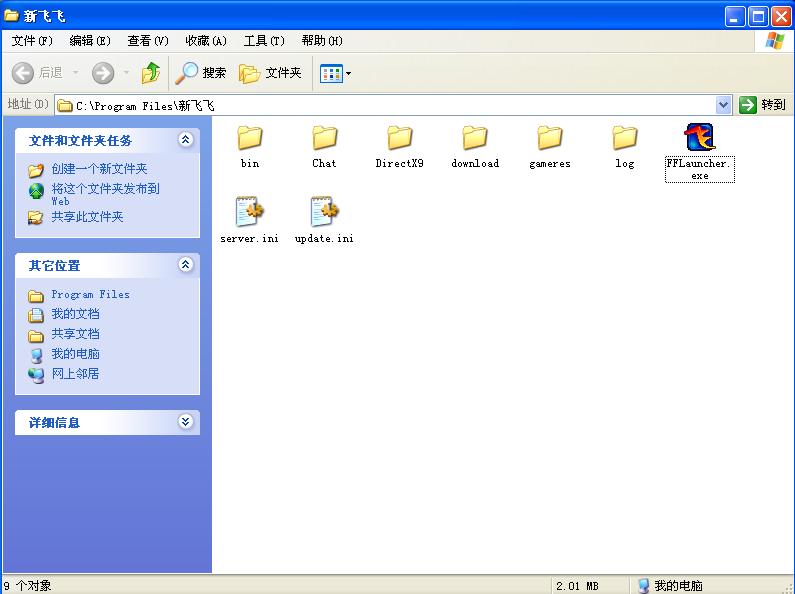The width and height of the screenshot is (795, 594).
Task: Open Forward button history dropdown arrow
Action: point(127,73)
